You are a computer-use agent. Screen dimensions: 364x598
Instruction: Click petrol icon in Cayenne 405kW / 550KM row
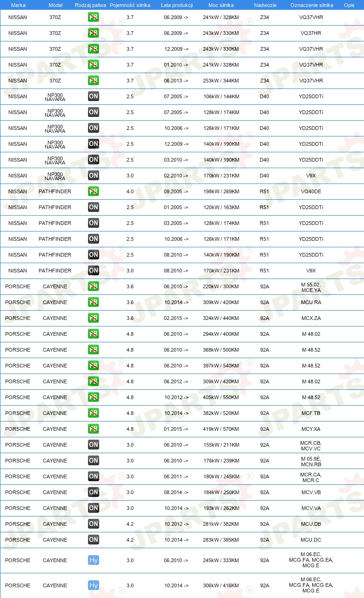94,397
